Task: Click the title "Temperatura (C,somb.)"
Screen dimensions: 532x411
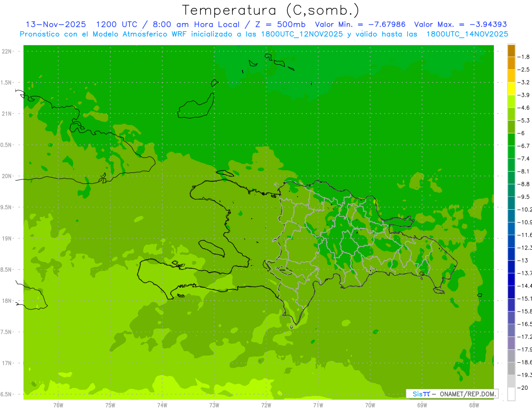Action: click(270, 10)
